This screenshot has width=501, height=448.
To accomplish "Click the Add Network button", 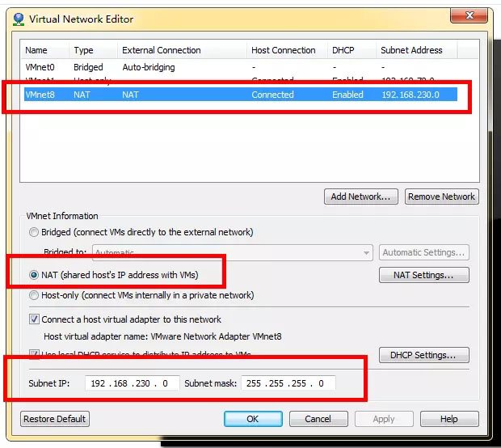I will click(x=360, y=197).
